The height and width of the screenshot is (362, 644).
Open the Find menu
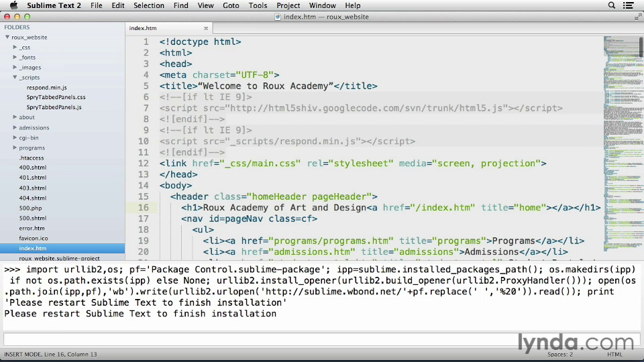(x=180, y=5)
